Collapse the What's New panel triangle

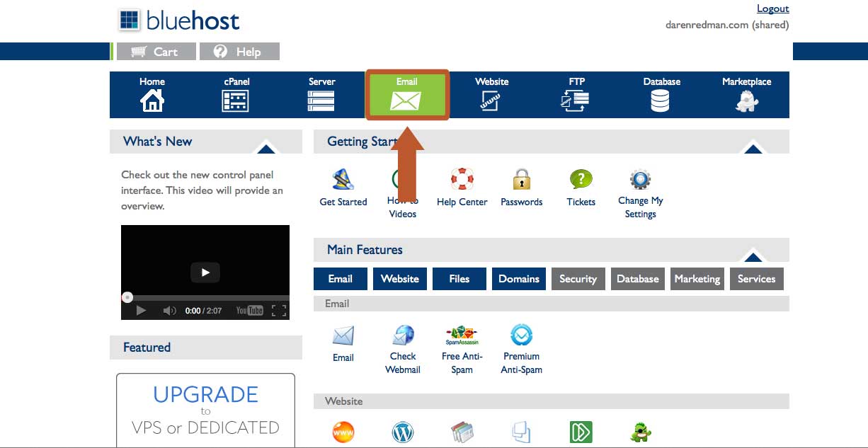tap(265, 149)
